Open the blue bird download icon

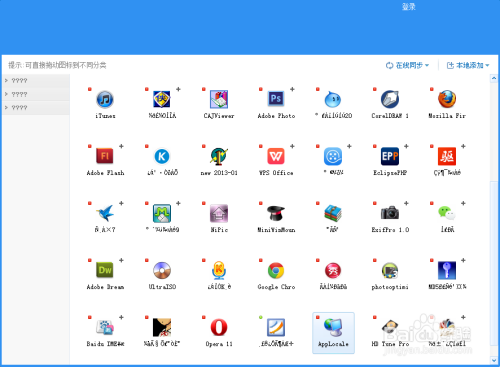click(x=105, y=213)
